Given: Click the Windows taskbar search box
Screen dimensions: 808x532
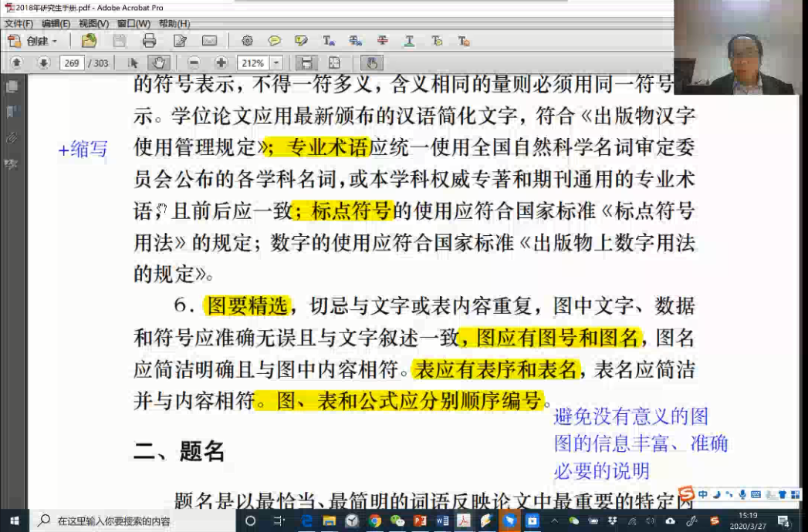Looking at the screenshot, I should click(x=116, y=521).
